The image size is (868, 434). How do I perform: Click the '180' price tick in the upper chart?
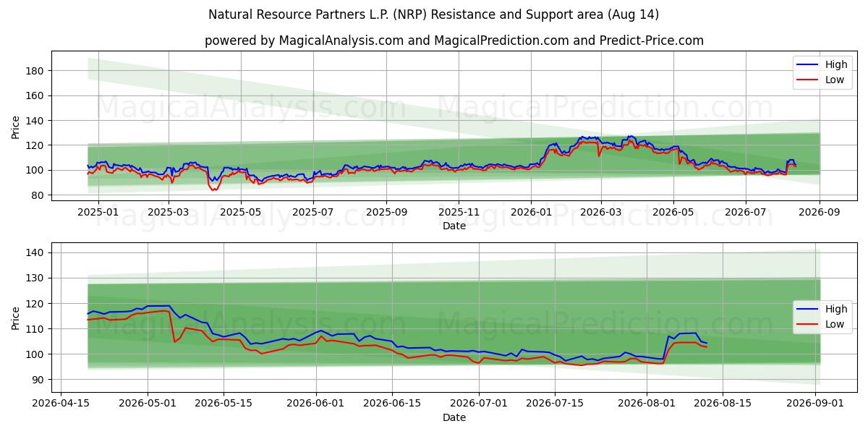click(x=36, y=71)
